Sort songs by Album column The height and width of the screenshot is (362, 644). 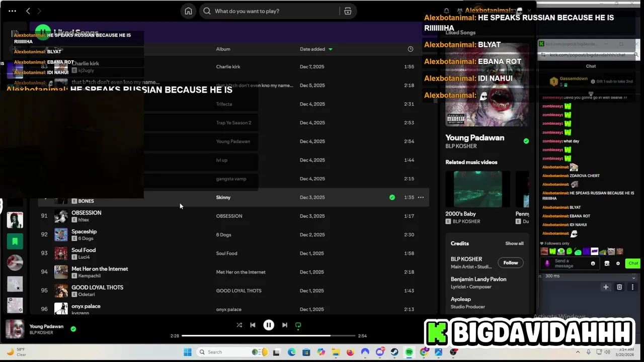223,49
